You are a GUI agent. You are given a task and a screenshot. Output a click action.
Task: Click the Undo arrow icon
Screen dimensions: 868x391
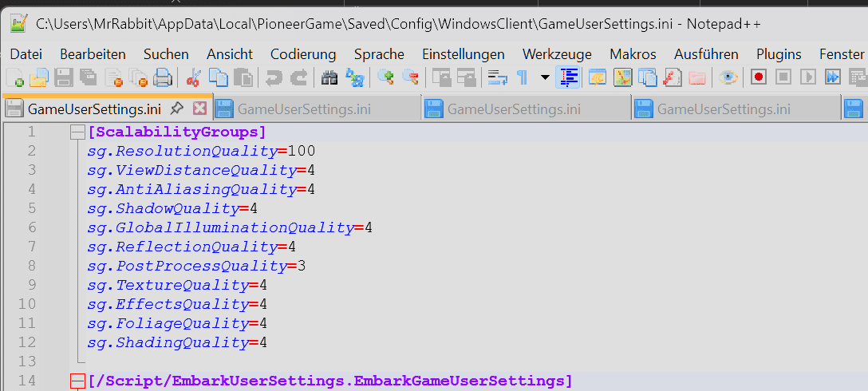tap(274, 77)
